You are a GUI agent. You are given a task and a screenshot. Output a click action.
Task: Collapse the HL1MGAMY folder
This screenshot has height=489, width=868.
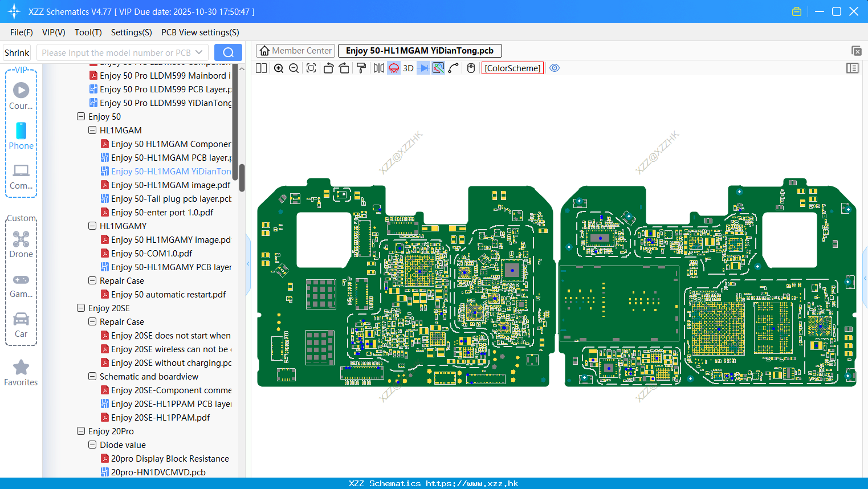[x=92, y=226]
